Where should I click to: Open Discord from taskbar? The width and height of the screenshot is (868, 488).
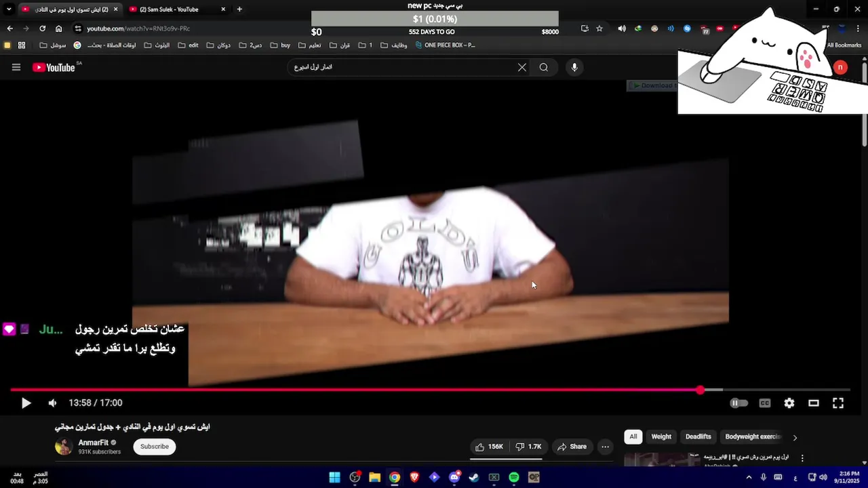[x=454, y=477]
